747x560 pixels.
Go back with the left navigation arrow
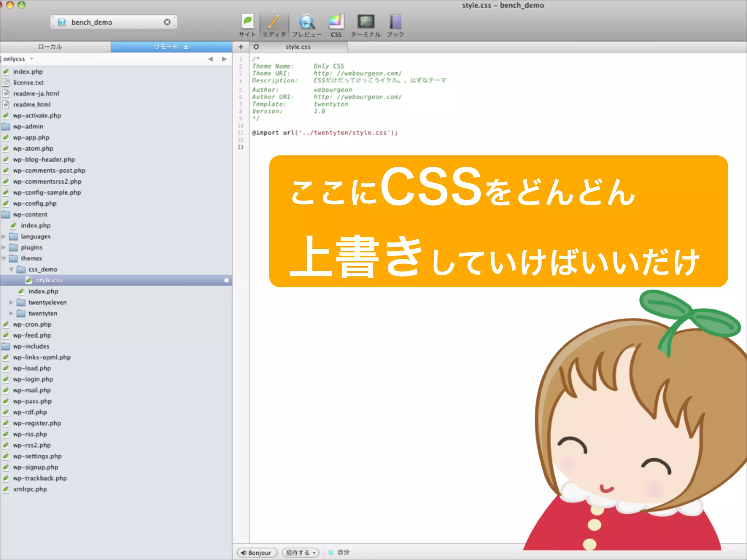tap(210, 59)
